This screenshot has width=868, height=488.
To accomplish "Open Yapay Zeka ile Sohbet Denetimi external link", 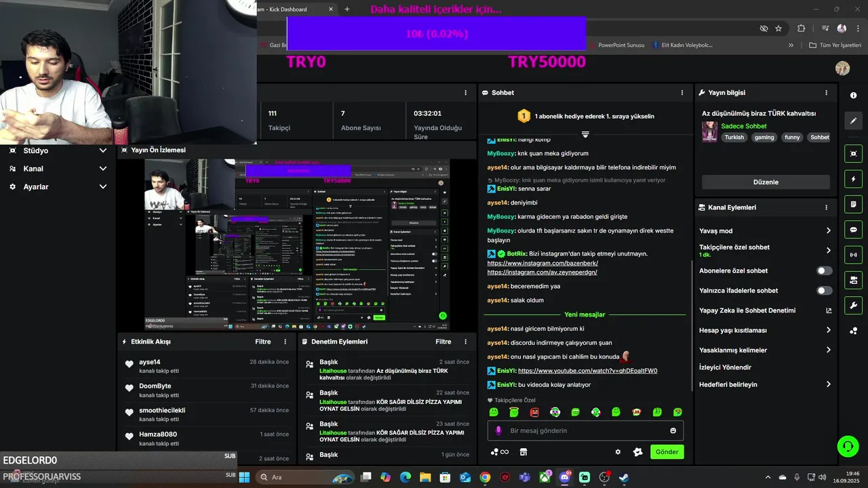I will [x=828, y=310].
